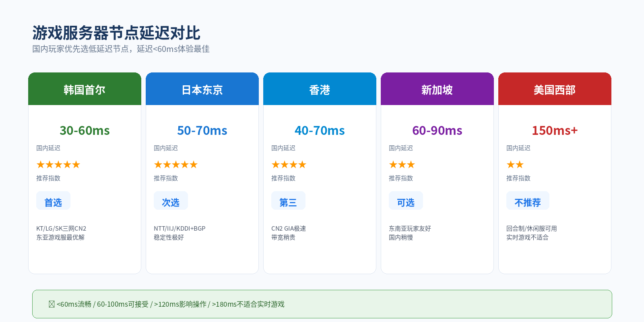Click the title 游戏服务器节点延迟对比

pos(116,33)
